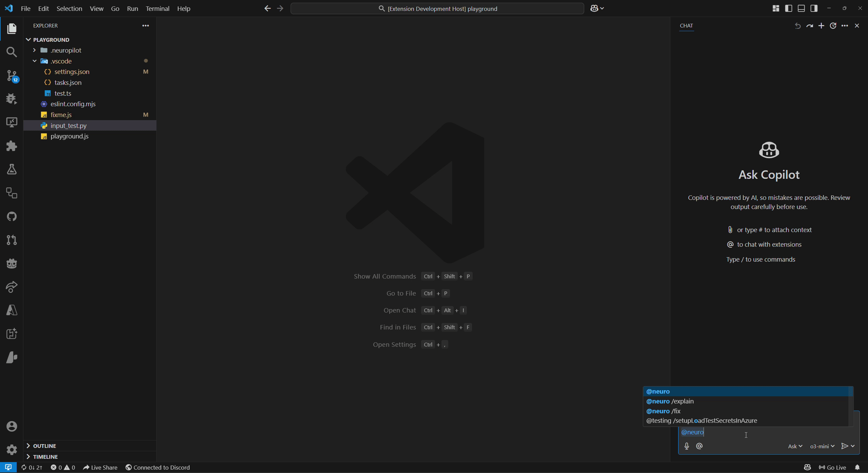Open settings.json file
The image size is (868, 473).
(x=90, y=72)
